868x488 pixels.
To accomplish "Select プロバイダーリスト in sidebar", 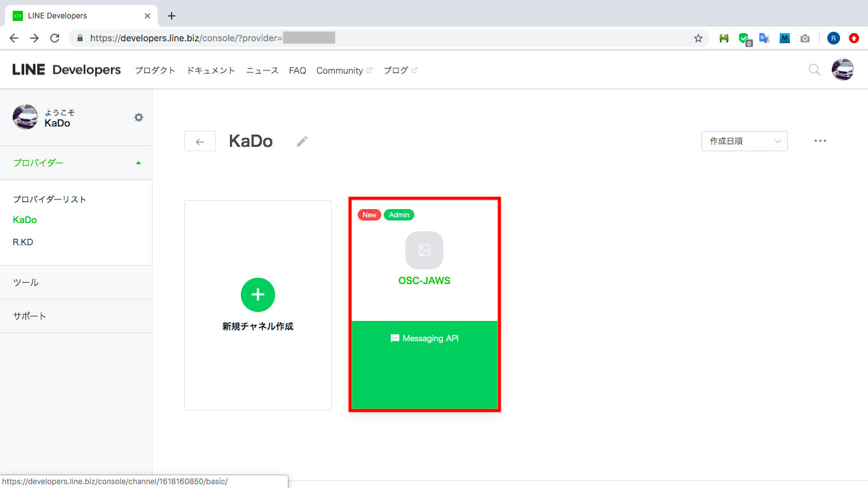I will coord(50,200).
